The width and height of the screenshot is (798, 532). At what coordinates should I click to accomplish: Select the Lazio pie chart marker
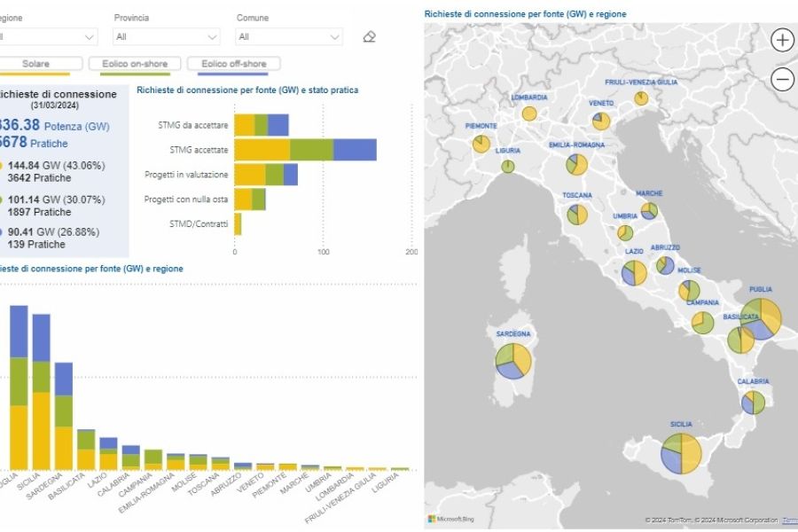[x=634, y=273]
